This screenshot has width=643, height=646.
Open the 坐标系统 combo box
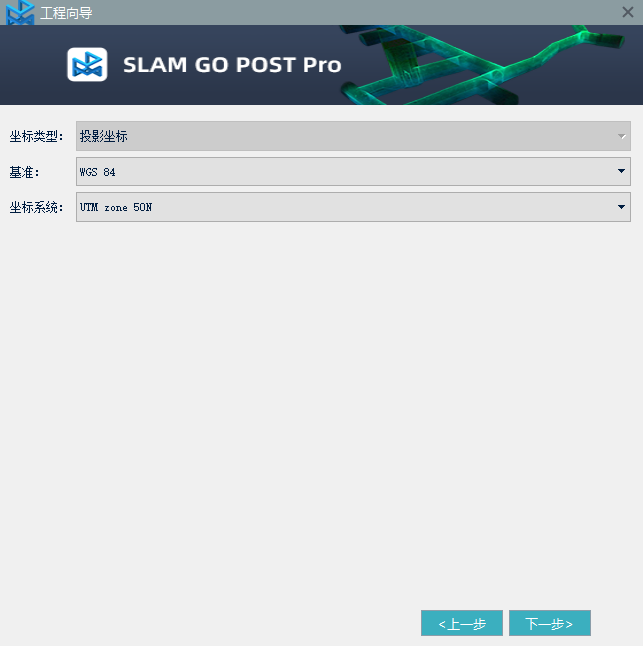pos(353,207)
